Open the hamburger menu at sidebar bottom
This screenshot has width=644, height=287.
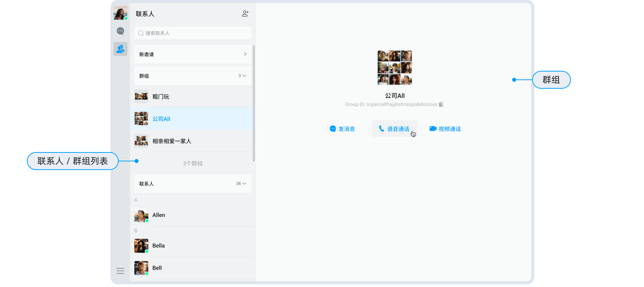(120, 271)
